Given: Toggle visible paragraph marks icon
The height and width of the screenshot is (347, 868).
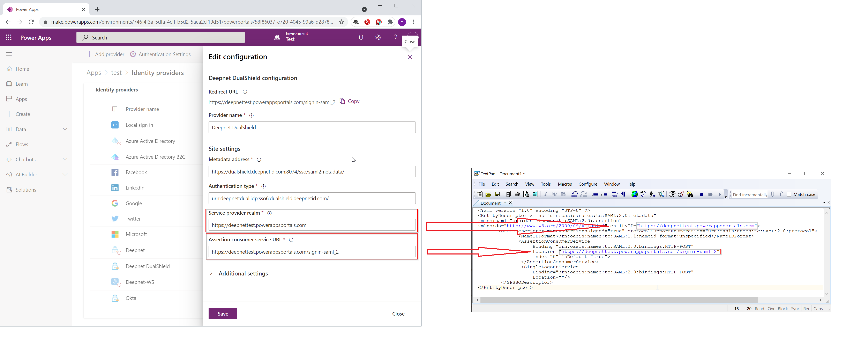Looking at the screenshot, I should 623,194.
